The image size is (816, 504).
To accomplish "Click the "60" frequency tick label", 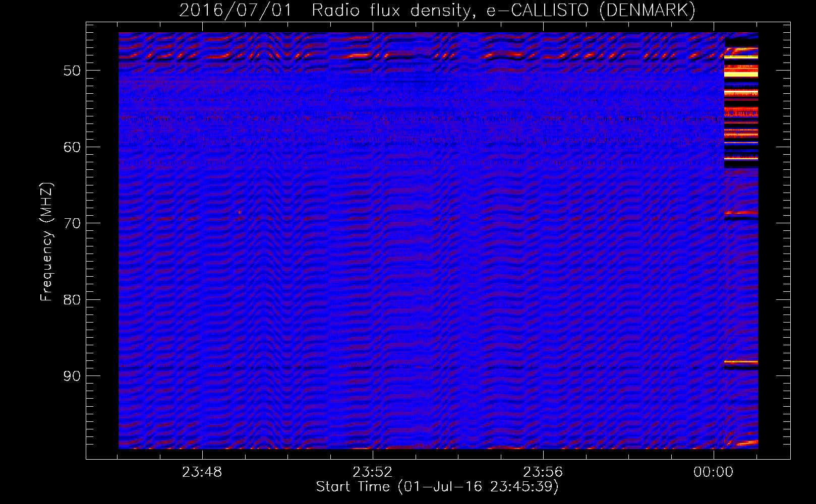I will [72, 147].
